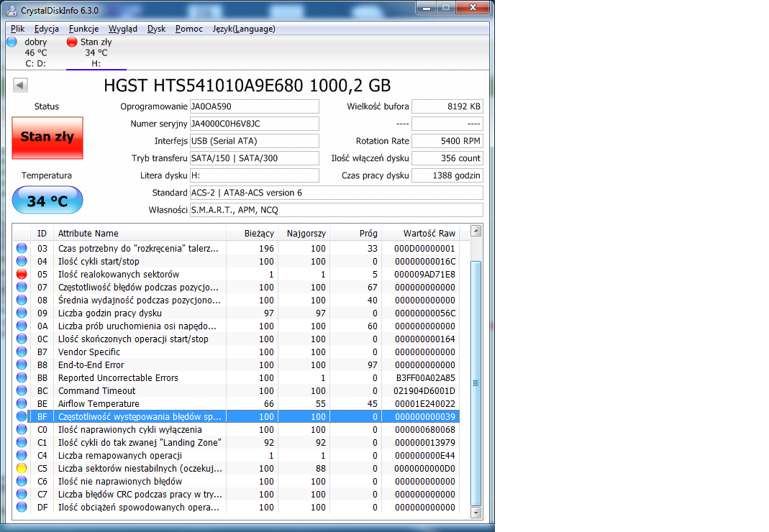The width and height of the screenshot is (769, 532).
Task: Click blue status dot for attribute 09
Action: tap(22, 313)
